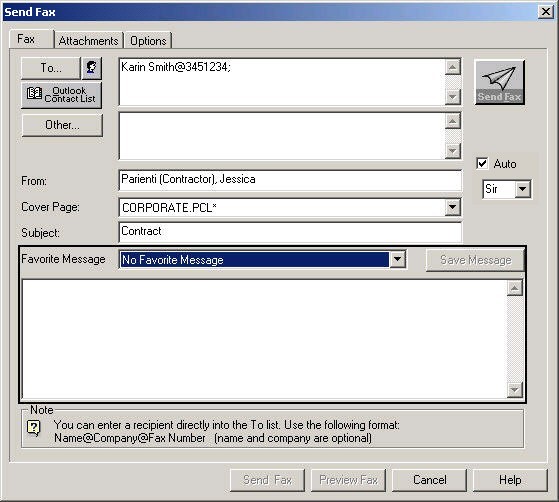This screenshot has width=559, height=502.
Task: Switch to the Attachments tab
Action: pyautogui.click(x=88, y=41)
